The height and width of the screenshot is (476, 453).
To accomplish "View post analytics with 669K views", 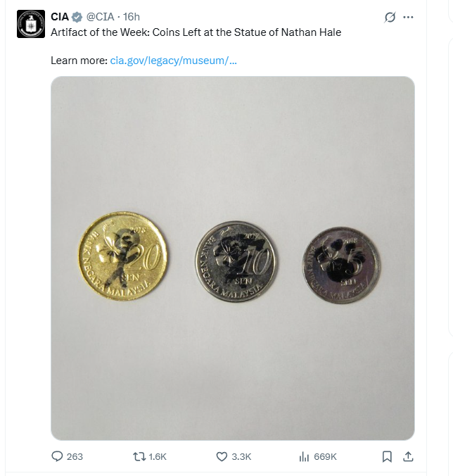I will click(x=305, y=456).
